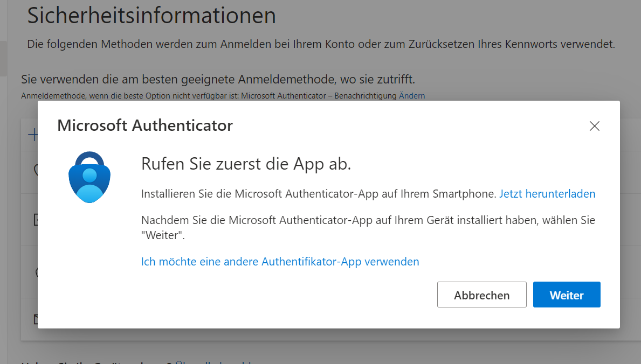The width and height of the screenshot is (641, 364).
Task: Click the bottom partially hidden method row icon
Action: click(35, 319)
